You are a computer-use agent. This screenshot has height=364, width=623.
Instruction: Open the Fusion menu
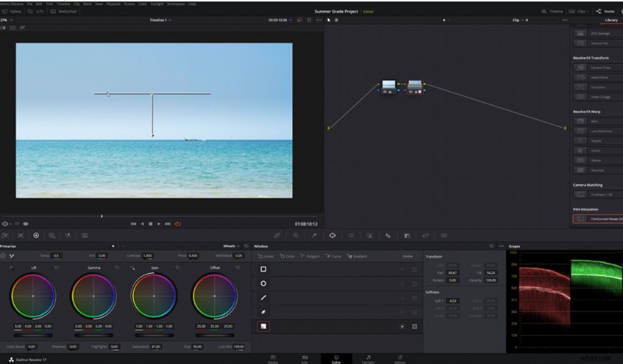tap(129, 4)
